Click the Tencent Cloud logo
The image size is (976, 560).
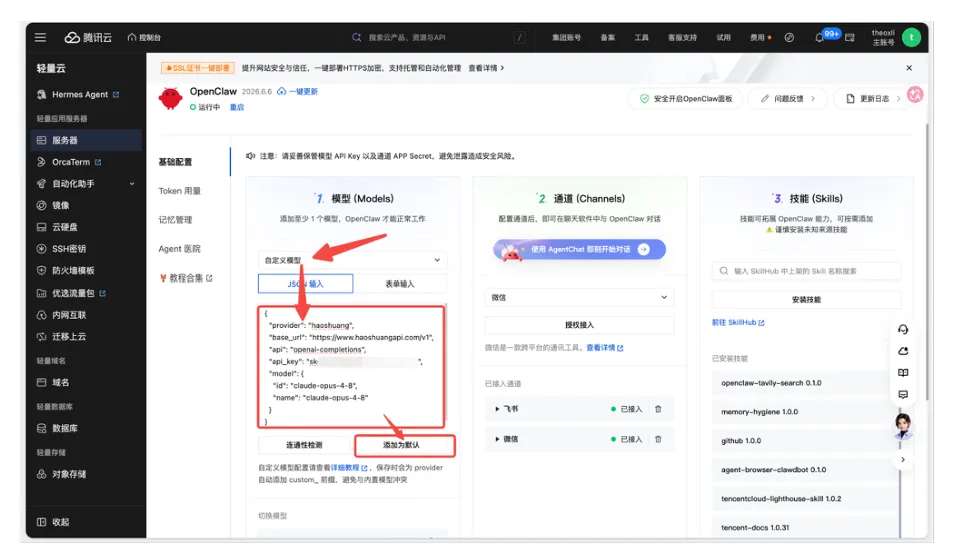88,37
